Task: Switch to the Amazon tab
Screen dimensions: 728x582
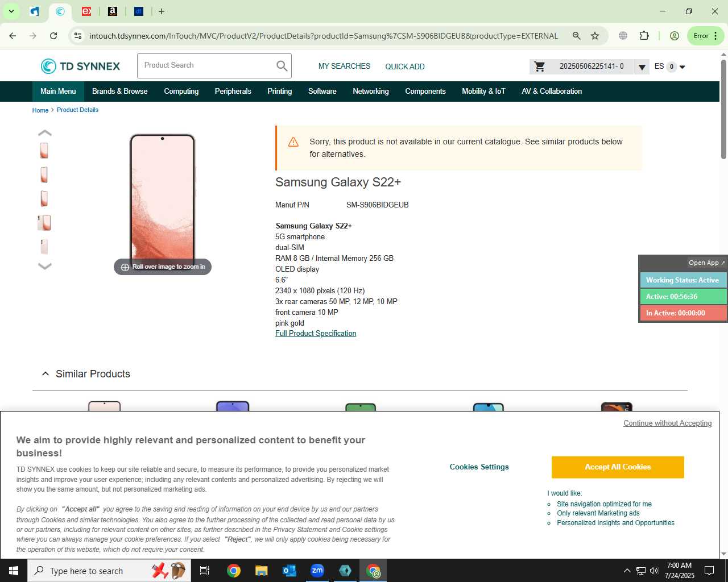Action: click(113, 11)
